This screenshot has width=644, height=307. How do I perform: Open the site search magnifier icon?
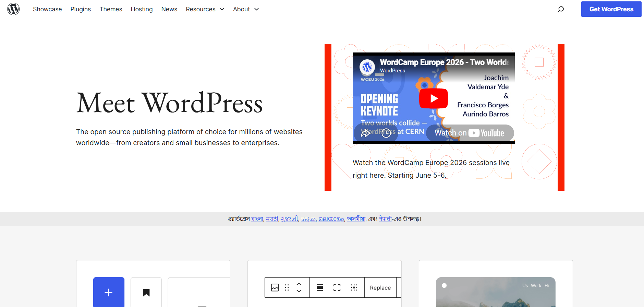[561, 9]
